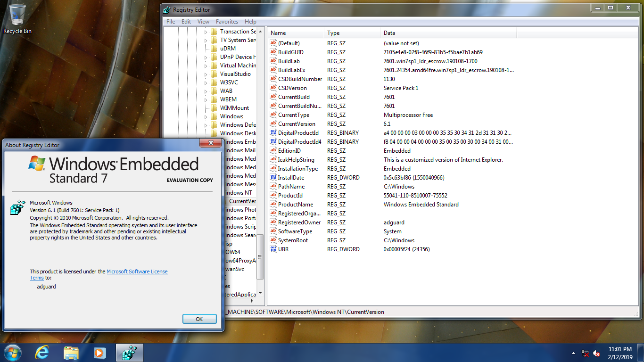Screen dimensions: 644x362
Task: Open the File menu
Action: click(x=171, y=22)
